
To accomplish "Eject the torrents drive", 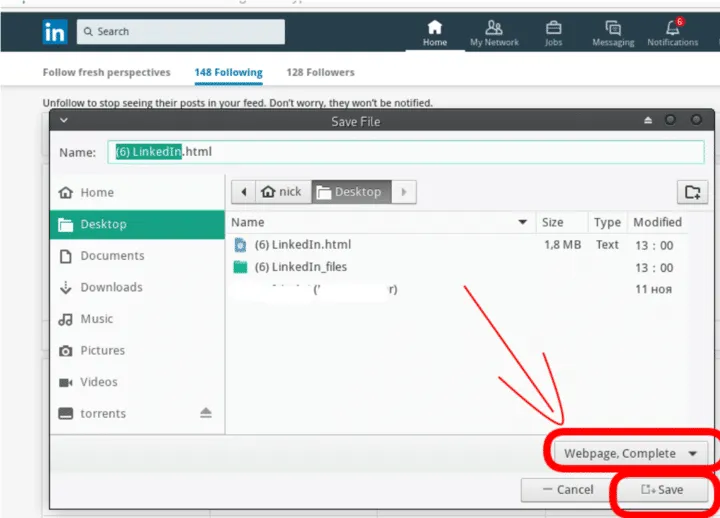I will click(x=206, y=413).
